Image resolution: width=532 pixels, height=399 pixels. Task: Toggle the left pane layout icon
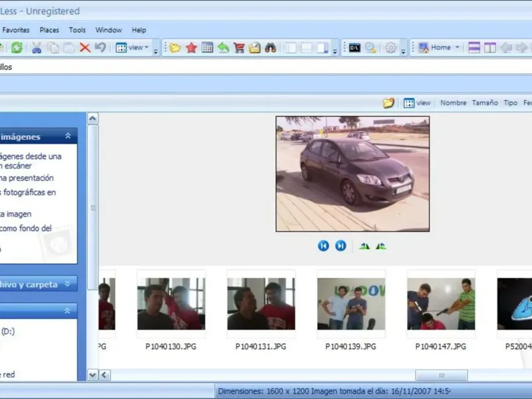[291, 47]
